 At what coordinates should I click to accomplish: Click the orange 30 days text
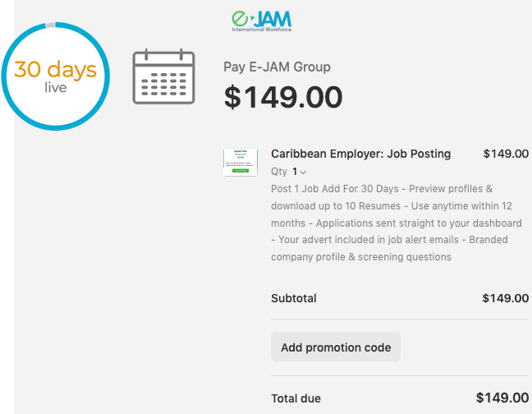[55, 70]
